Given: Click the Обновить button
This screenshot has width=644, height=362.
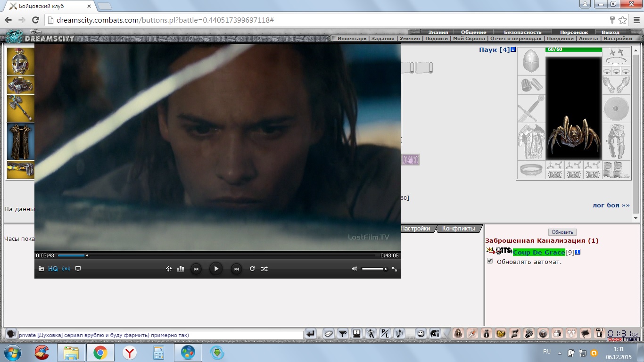Looking at the screenshot, I should pyautogui.click(x=562, y=232).
